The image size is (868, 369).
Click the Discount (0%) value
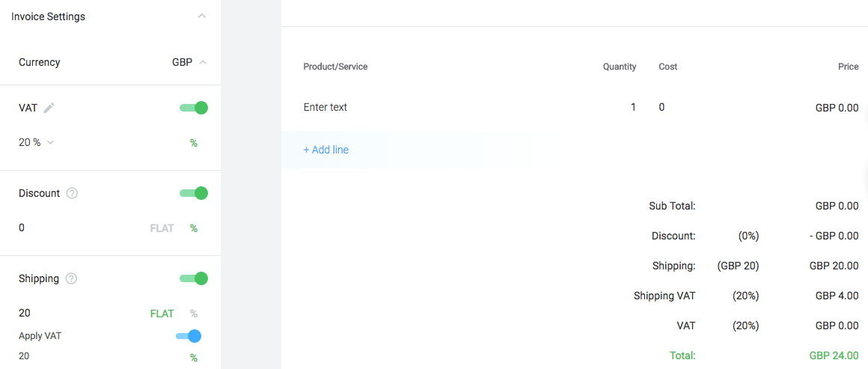pos(748,236)
